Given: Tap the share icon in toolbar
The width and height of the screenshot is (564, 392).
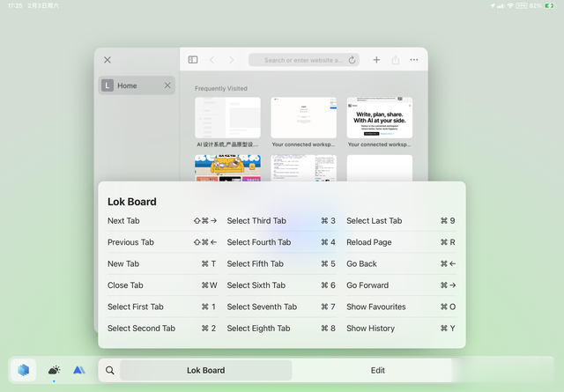Looking at the screenshot, I should (x=396, y=60).
